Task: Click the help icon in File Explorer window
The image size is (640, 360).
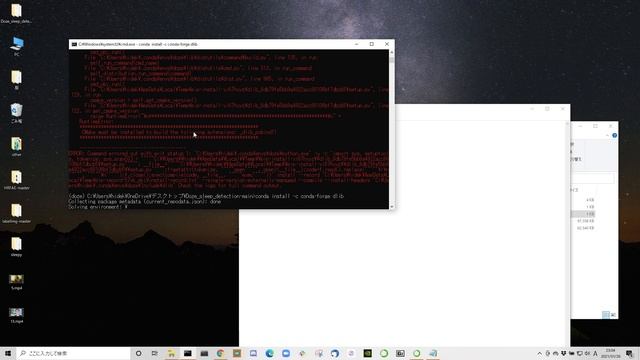Action: (614, 135)
